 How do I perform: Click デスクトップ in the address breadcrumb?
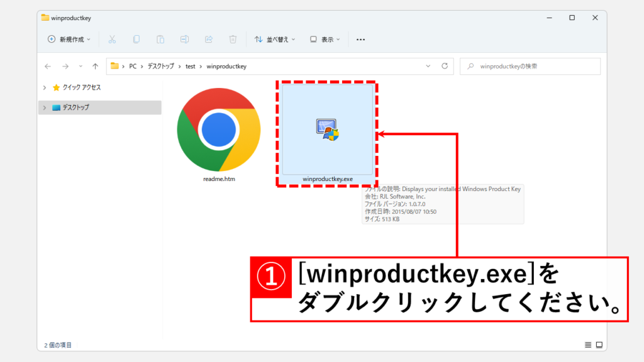pos(161,66)
